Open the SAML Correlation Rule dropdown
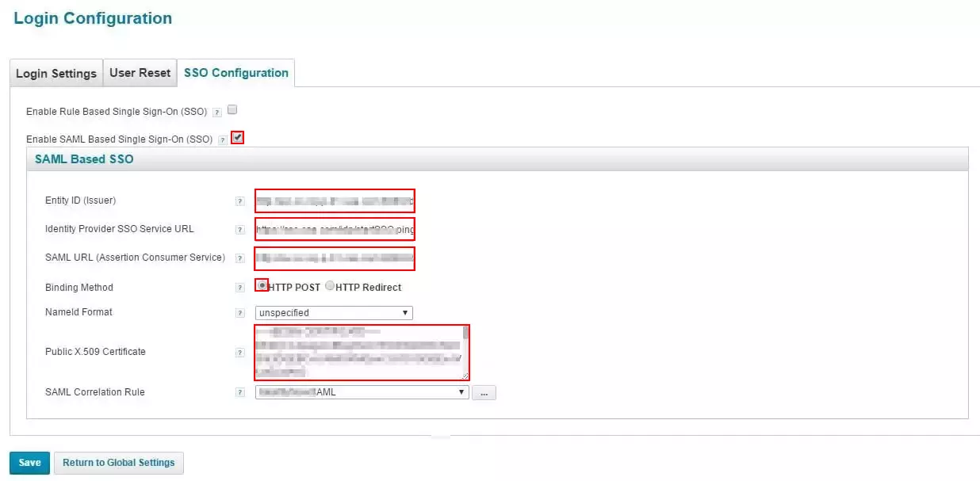The width and height of the screenshot is (980, 481). (x=462, y=392)
